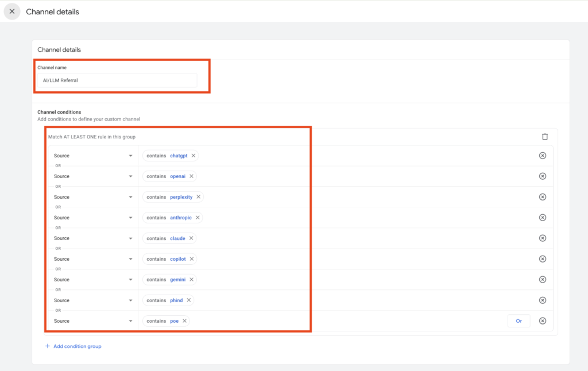The height and width of the screenshot is (371, 588).
Task: Open Source dropdown for chatgpt row
Action: [x=93, y=156]
